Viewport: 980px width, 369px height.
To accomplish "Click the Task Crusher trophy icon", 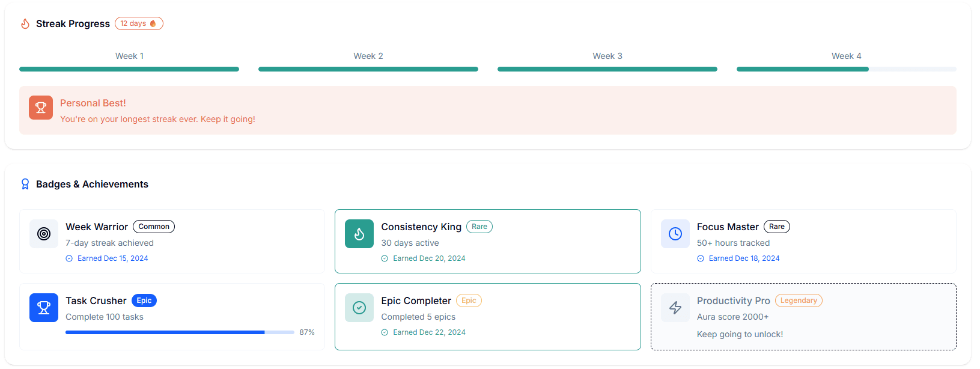I will 44,308.
